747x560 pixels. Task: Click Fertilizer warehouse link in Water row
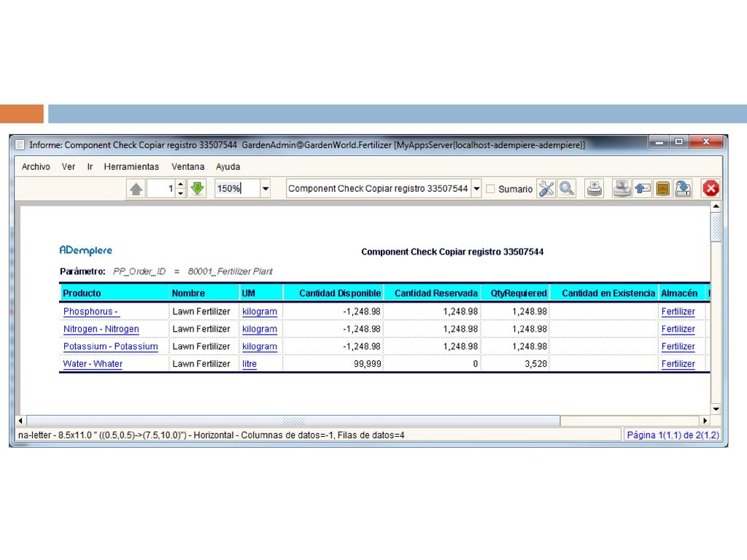[x=678, y=364]
